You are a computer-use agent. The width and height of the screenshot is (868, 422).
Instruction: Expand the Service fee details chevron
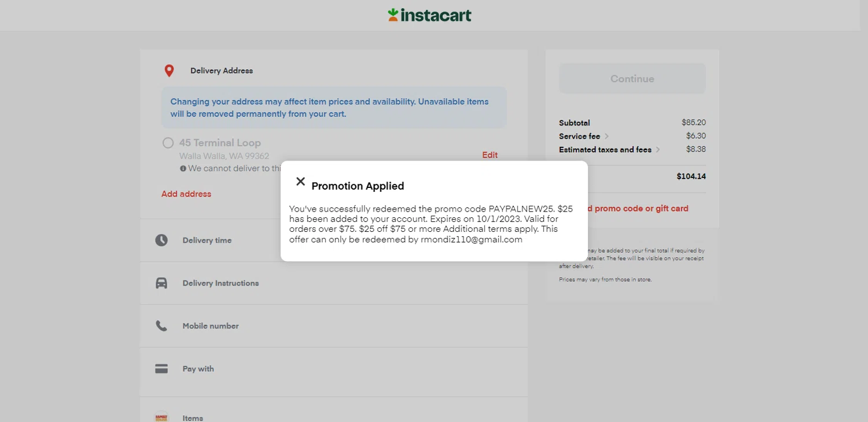606,136
